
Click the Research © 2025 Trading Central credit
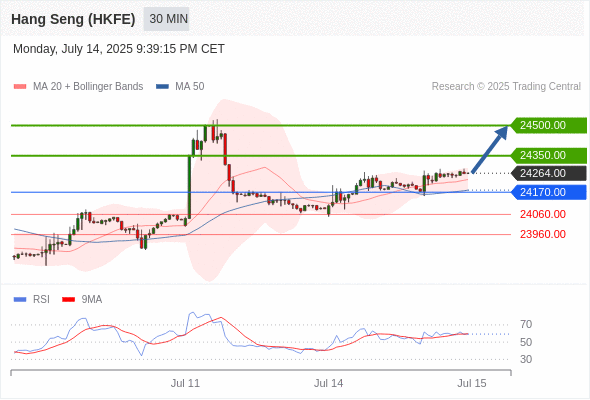[506, 87]
